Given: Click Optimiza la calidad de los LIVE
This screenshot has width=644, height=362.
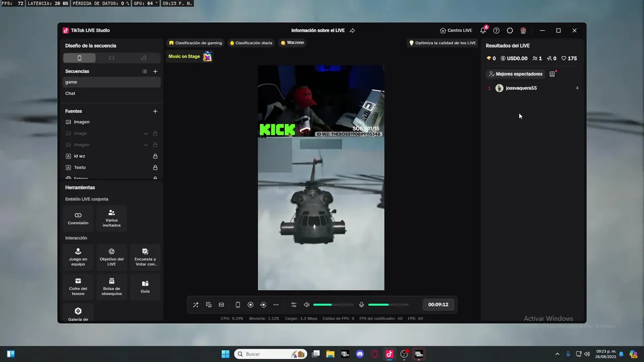Looking at the screenshot, I should pos(442,43).
